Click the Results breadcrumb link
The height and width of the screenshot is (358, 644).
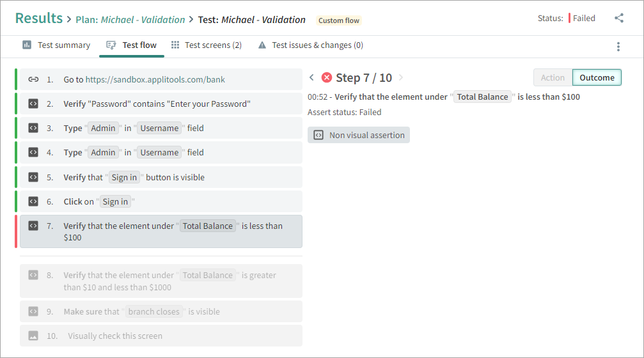(39, 19)
